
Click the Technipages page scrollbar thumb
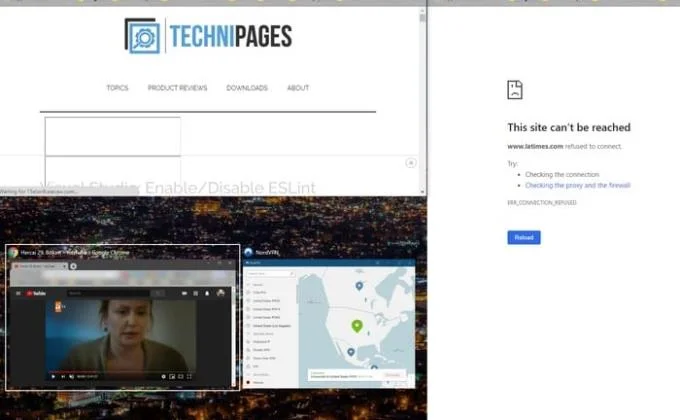(x=422, y=18)
